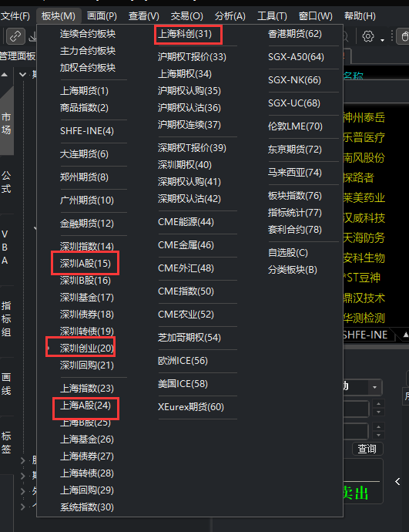Choose 广州期货(10) menu item

click(x=87, y=200)
